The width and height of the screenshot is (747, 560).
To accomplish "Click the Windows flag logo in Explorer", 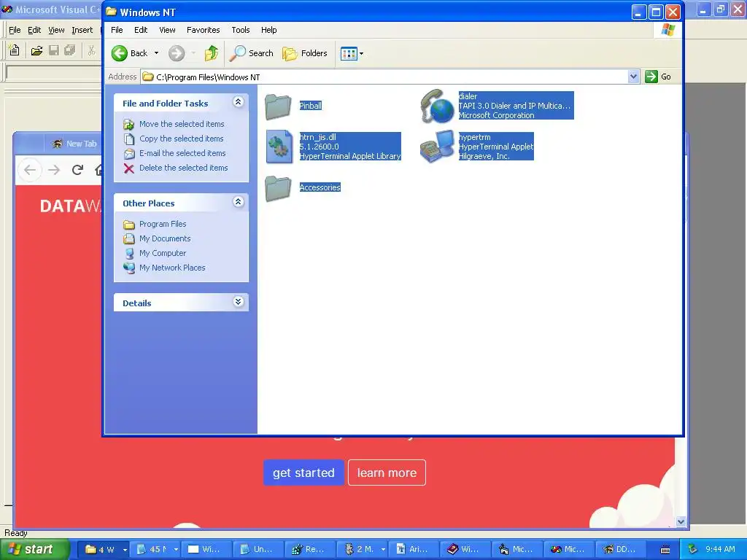I will [x=668, y=30].
